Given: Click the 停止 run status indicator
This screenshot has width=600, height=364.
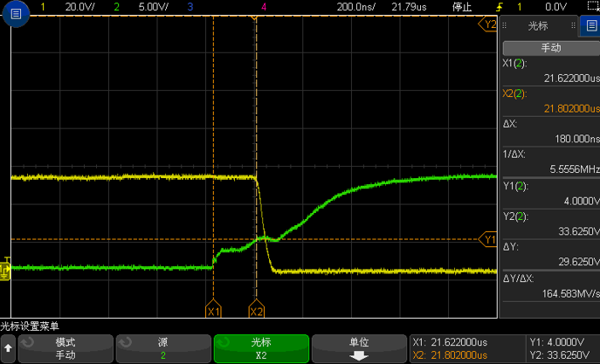Looking at the screenshot, I should click(x=462, y=6).
